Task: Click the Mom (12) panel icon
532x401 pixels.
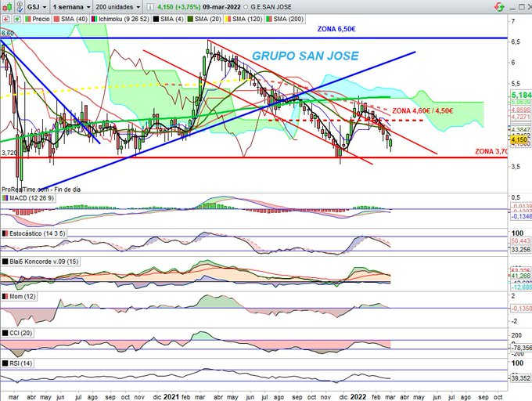Action: pos(5,296)
